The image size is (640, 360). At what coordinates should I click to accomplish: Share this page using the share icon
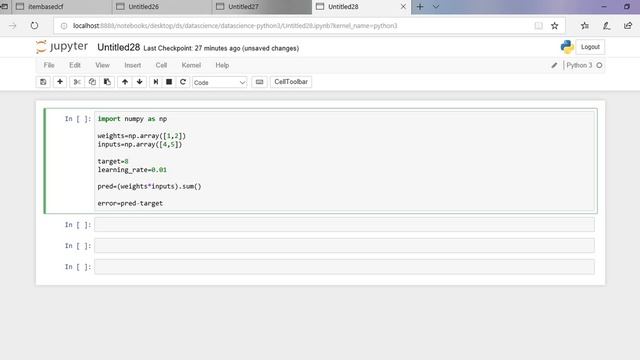[x=628, y=26]
